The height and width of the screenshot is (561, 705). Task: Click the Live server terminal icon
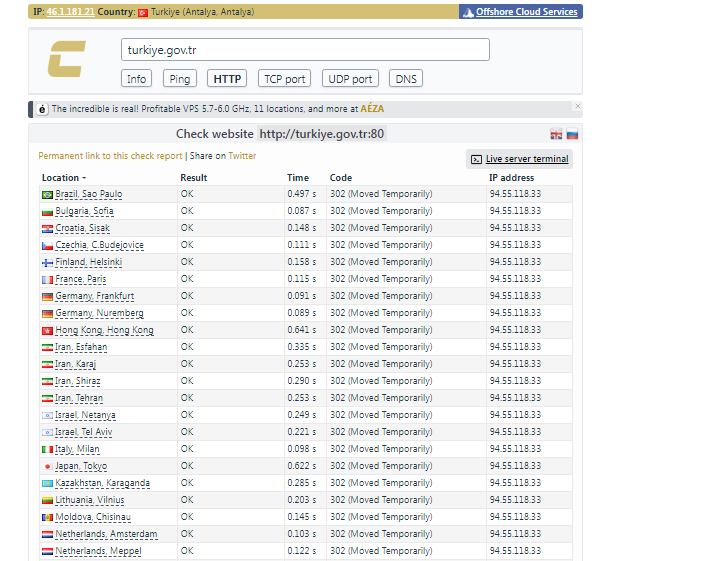coord(476,159)
